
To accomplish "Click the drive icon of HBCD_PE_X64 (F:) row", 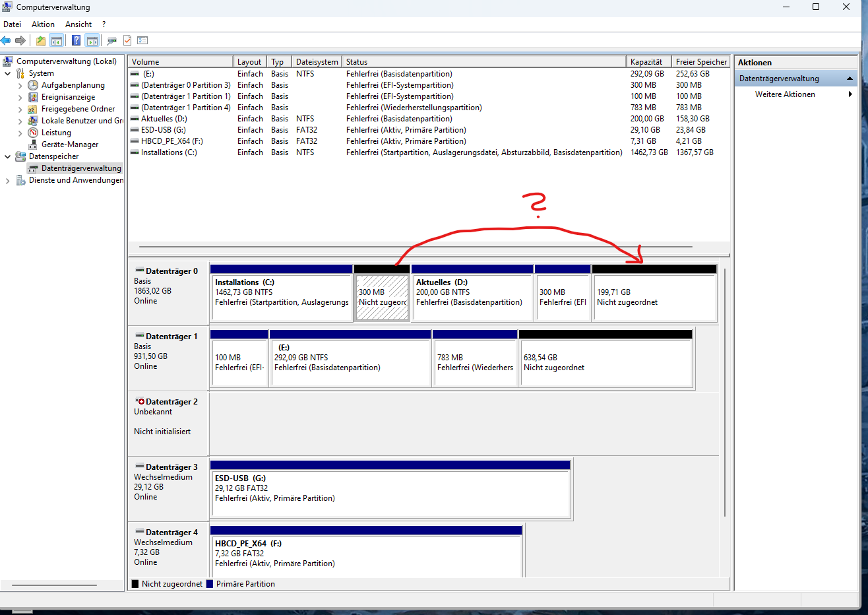I will 135,141.
